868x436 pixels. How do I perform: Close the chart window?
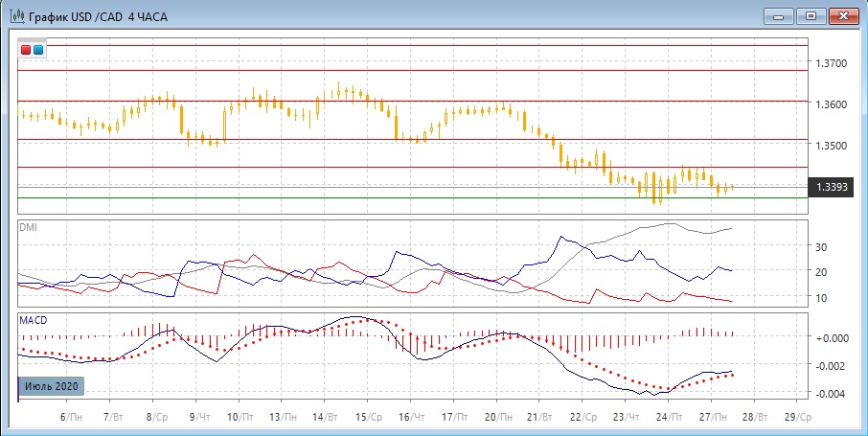coord(844,16)
